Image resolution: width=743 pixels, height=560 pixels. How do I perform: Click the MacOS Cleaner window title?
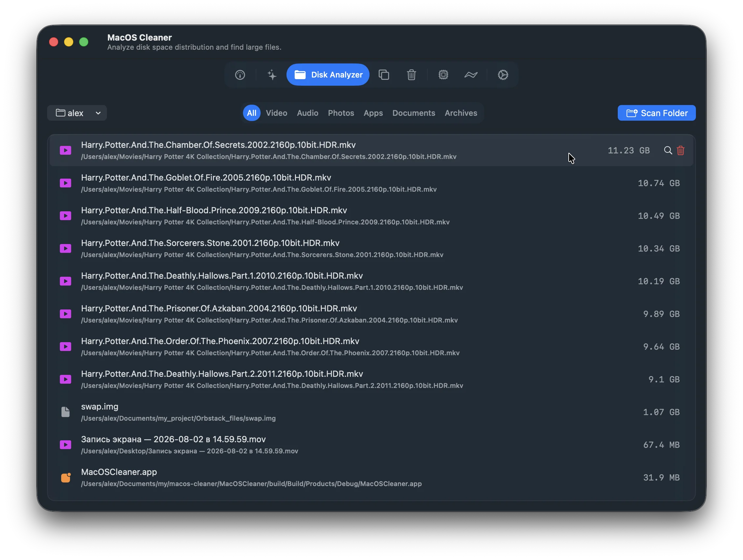point(139,37)
